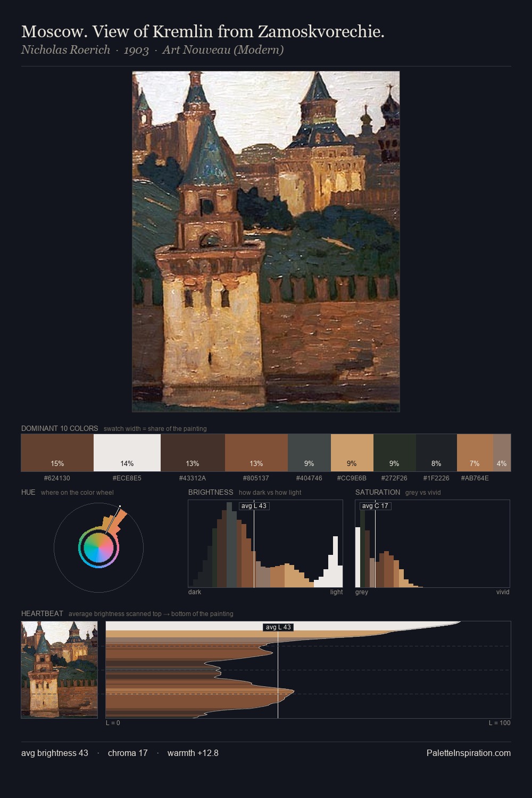Click the 'warmth +12.8' footer stat

pos(193,753)
